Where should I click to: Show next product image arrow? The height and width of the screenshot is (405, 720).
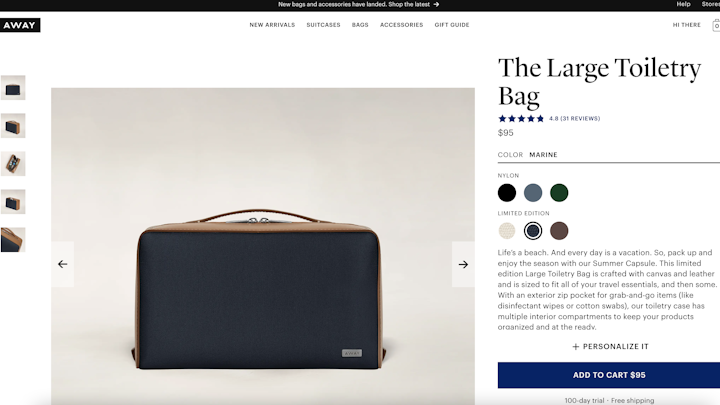[x=463, y=264]
